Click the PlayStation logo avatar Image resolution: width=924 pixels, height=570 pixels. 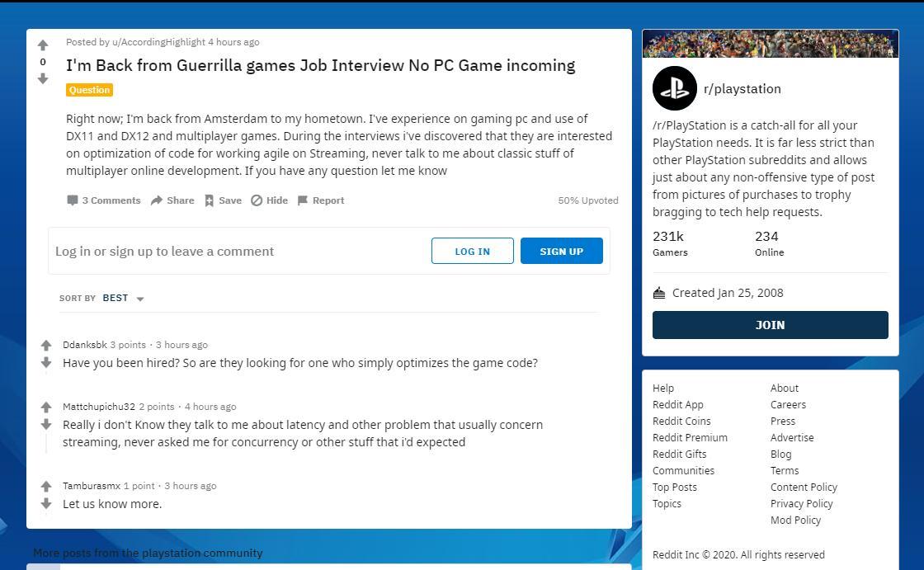[675, 88]
